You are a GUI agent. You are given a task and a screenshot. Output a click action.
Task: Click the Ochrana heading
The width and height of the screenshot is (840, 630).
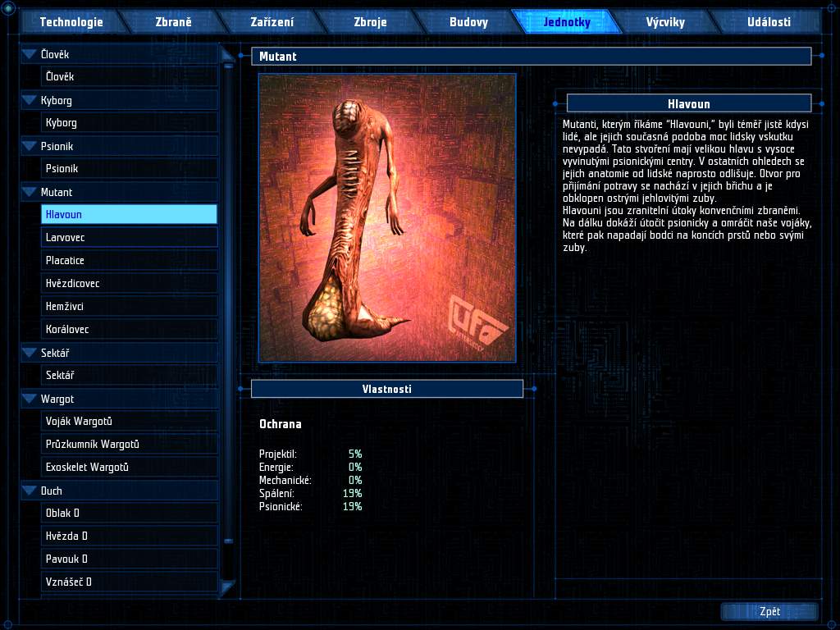[x=281, y=424]
